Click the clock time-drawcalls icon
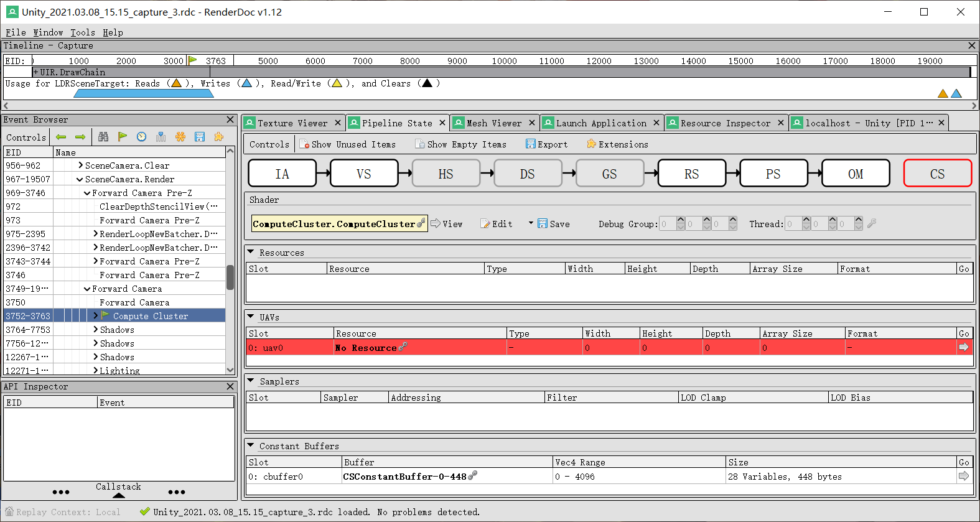 coord(142,137)
